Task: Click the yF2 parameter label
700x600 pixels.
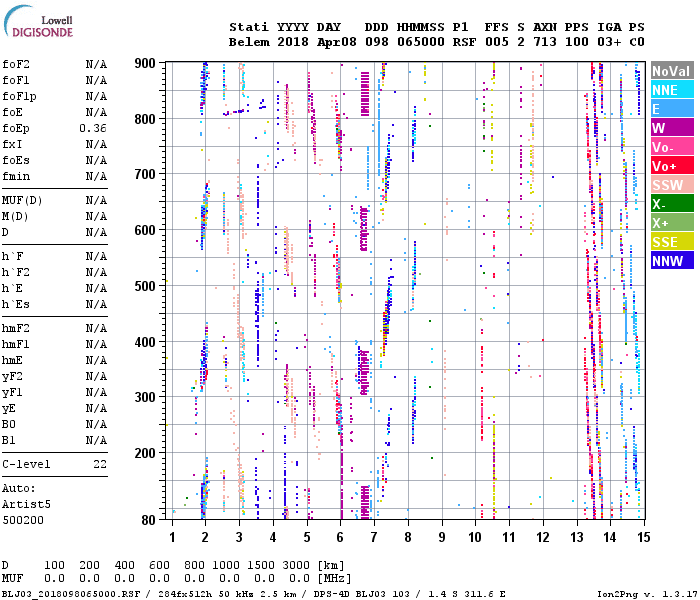Action: click(12, 377)
